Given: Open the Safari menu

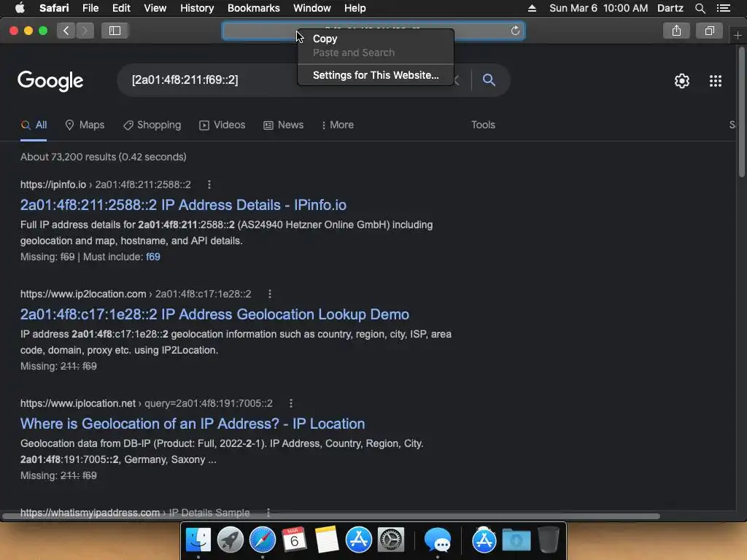Looking at the screenshot, I should 54,8.
